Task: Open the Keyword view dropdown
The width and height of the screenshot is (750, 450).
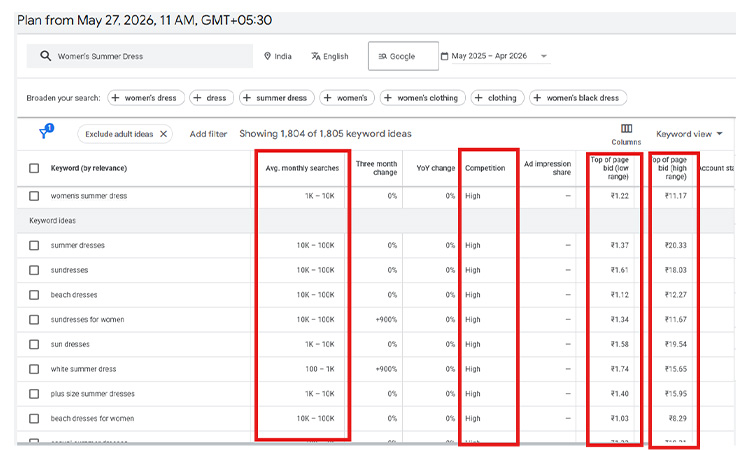Action: [x=689, y=134]
